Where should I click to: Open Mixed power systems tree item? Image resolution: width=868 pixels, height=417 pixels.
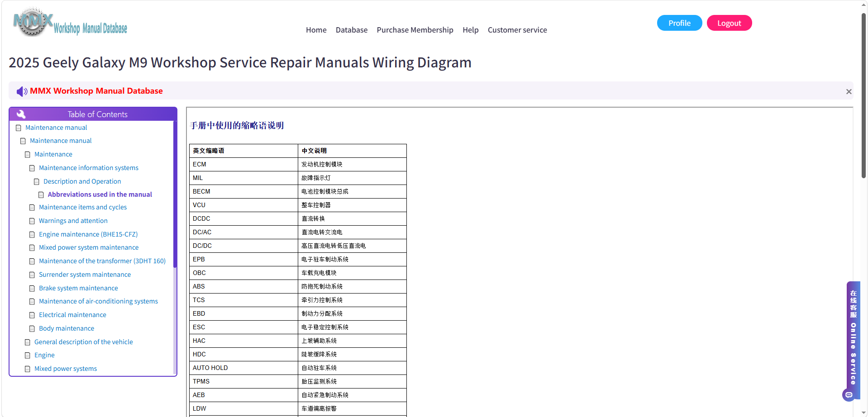pyautogui.click(x=66, y=369)
